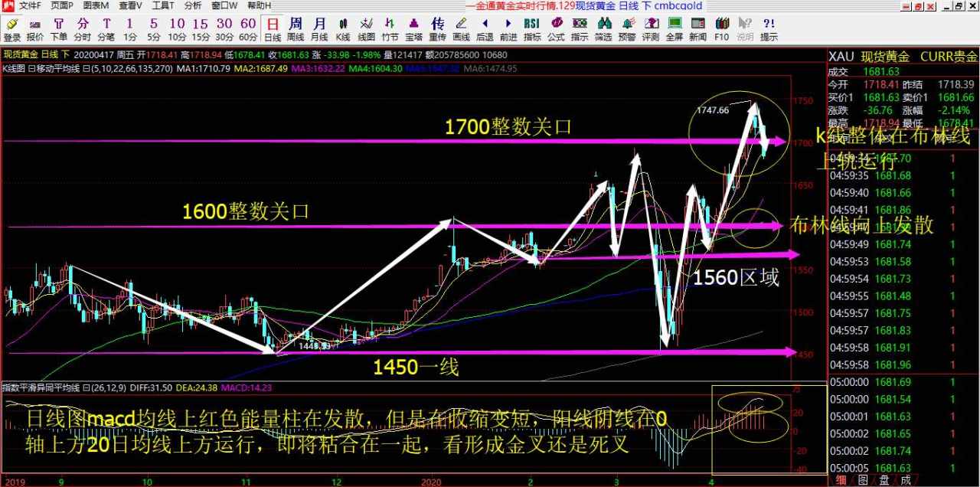Select the 15分 period button

pos(201,29)
